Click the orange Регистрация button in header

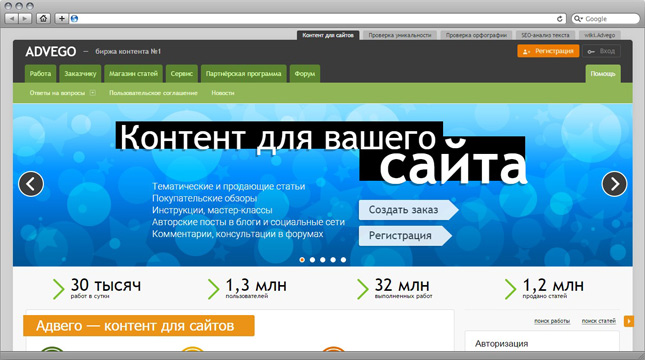[x=548, y=51]
